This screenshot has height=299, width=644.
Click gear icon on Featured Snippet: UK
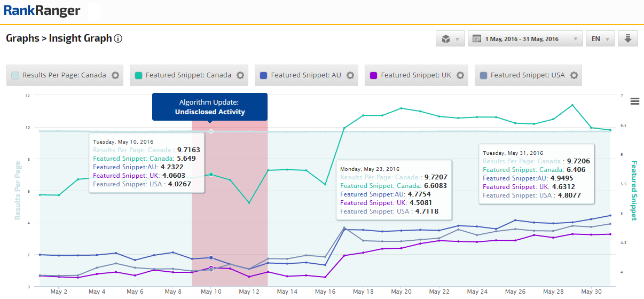[x=460, y=75]
